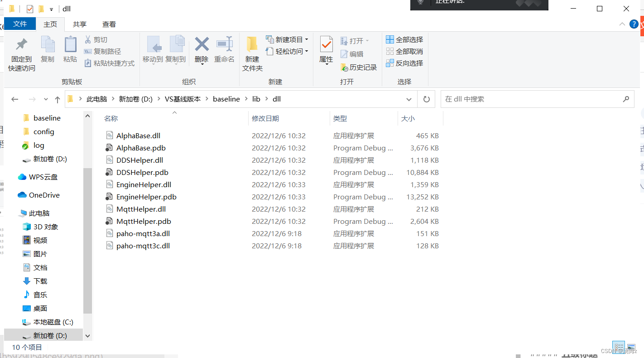Click the search magnifier icon

point(626,99)
